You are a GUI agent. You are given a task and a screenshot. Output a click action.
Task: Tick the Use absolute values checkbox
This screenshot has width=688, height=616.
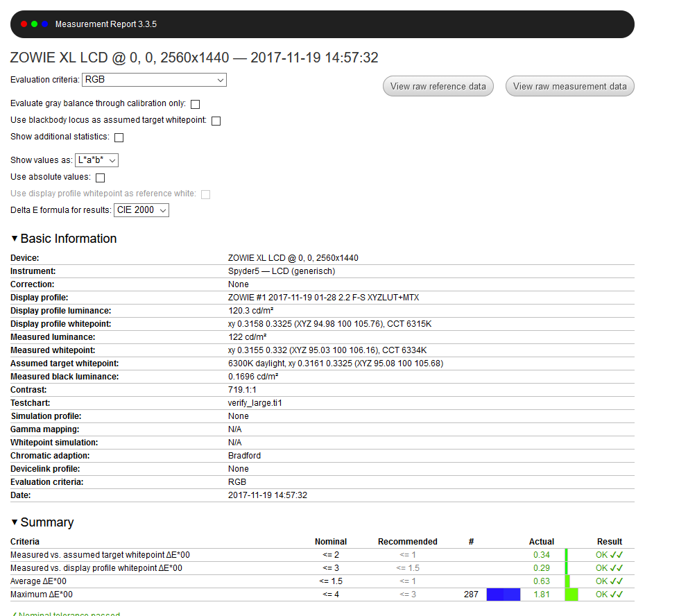coord(100,178)
